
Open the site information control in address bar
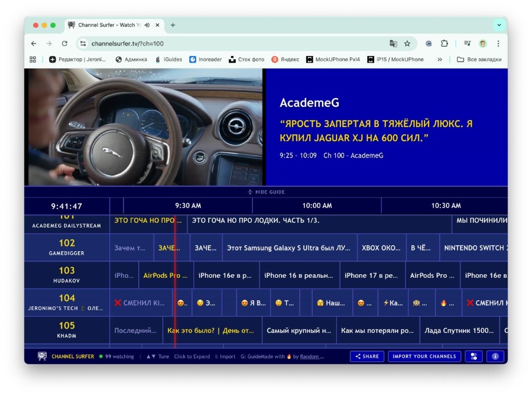[x=83, y=44]
